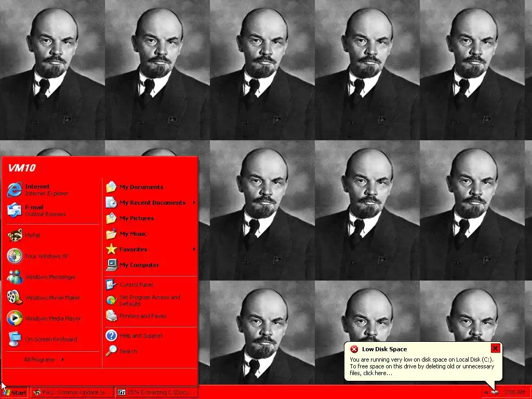Select the Windows Media Player entry text
The height and width of the screenshot is (399, 532).
[x=53, y=318]
